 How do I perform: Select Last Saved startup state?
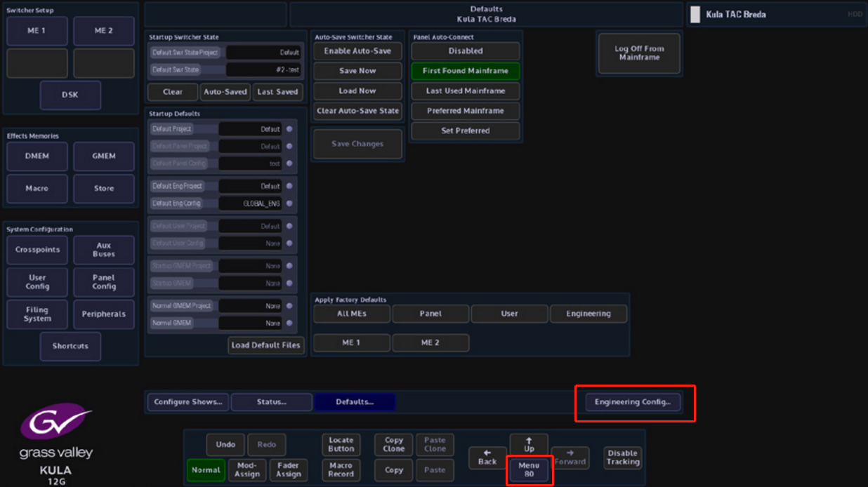(277, 92)
